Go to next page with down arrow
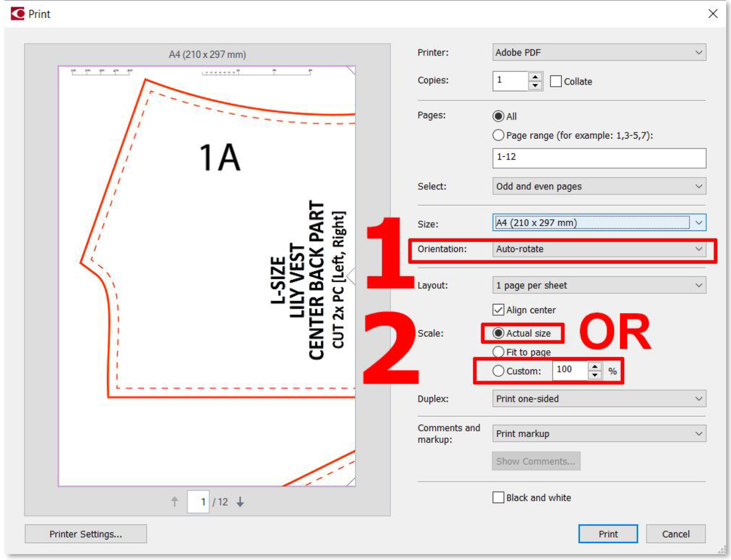 (x=240, y=502)
